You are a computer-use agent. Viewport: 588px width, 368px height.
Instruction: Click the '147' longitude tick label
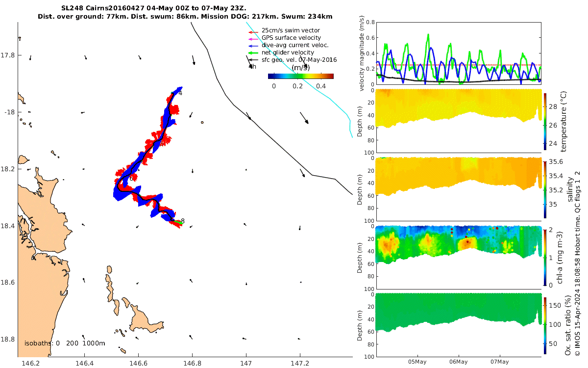tap(246, 363)
